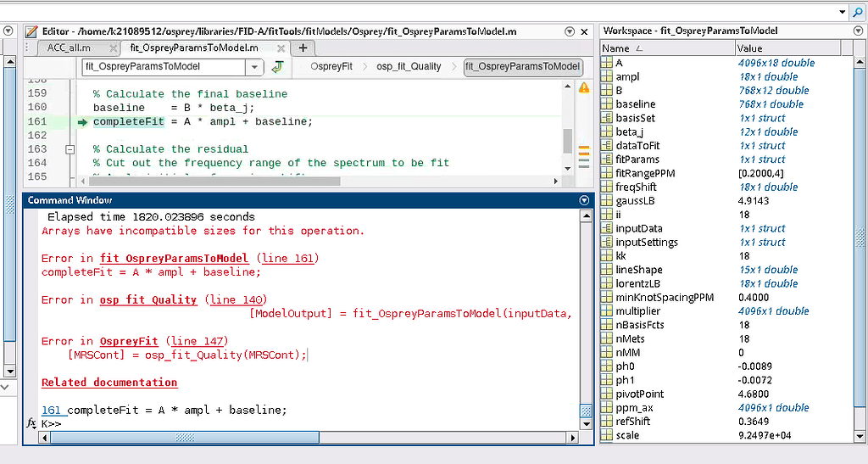Click the green step-out arrow icon in editor

coord(276,67)
